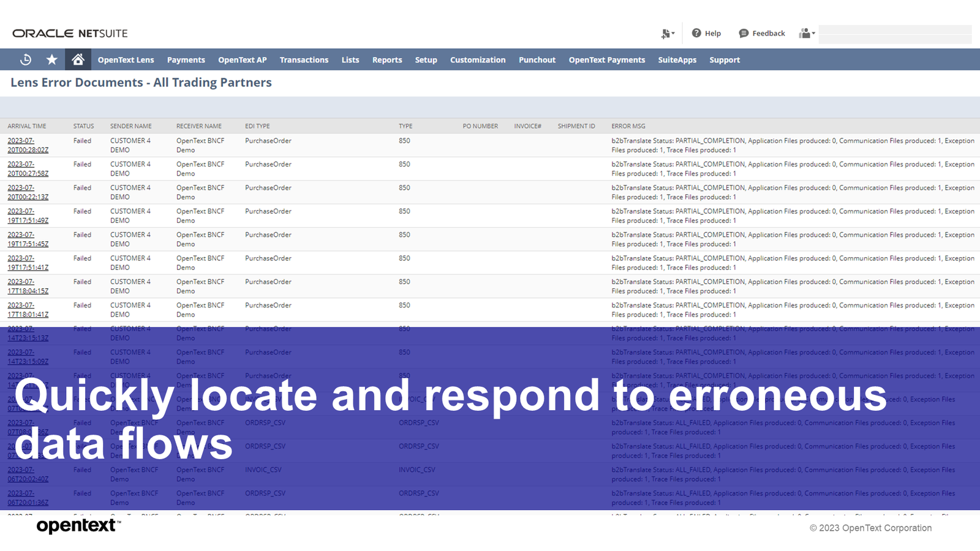Viewport: 980px width, 551px height.
Task: Open document arriving 2023-07-20T00:28:02Z
Action: [28, 145]
